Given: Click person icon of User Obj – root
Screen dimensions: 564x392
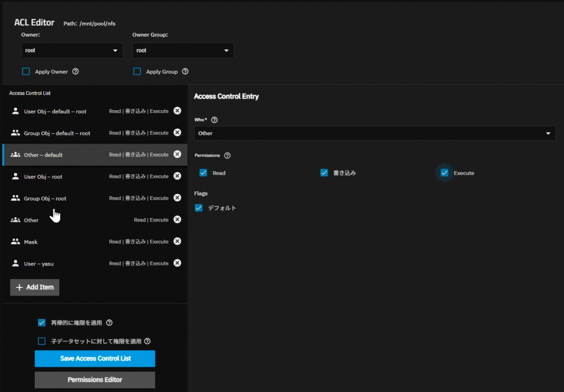Looking at the screenshot, I should tap(15, 176).
